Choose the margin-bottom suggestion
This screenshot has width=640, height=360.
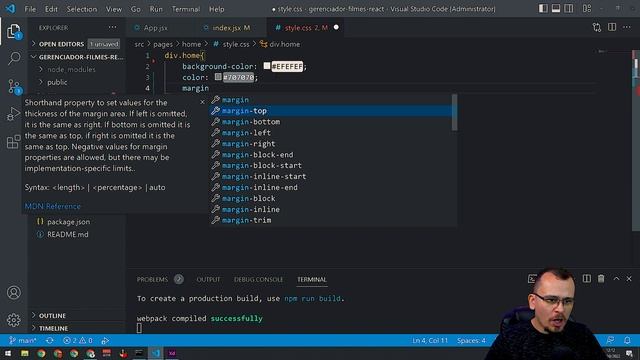click(331, 122)
